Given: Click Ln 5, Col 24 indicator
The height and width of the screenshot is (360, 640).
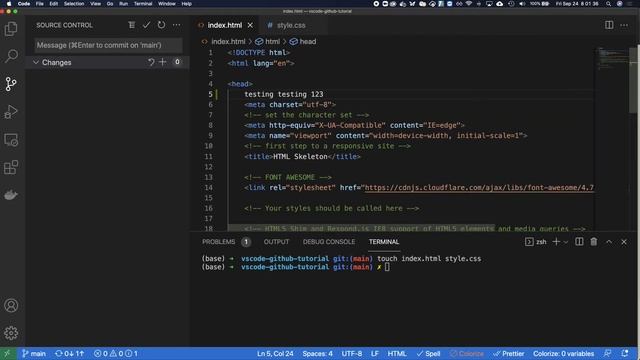Looking at the screenshot, I should 275,353.
